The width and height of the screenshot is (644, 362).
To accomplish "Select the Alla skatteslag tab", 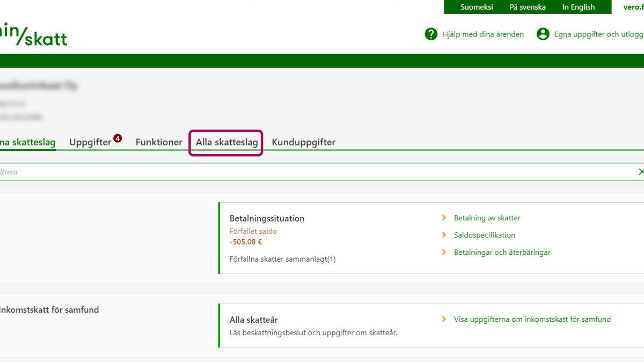I will click(x=226, y=143).
